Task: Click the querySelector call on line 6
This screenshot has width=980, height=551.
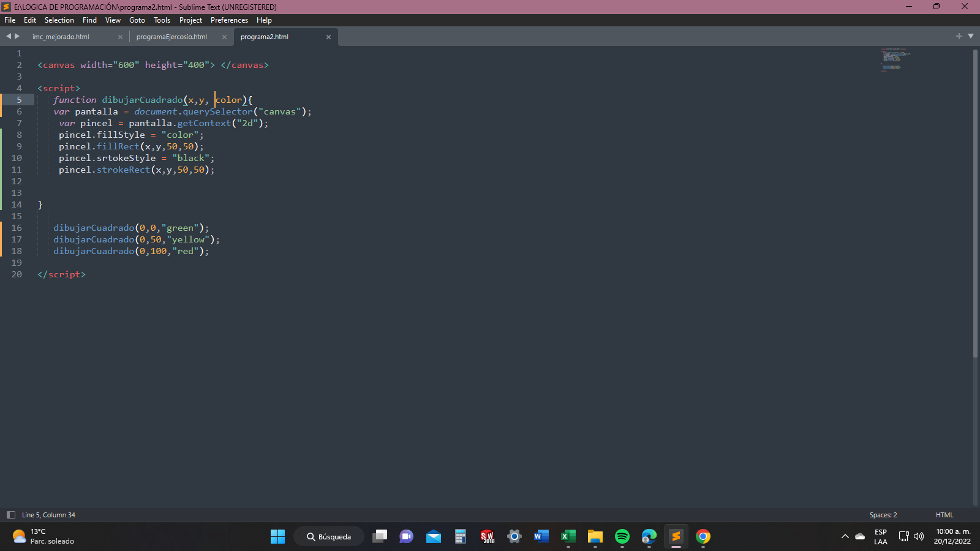Action: pyautogui.click(x=217, y=111)
